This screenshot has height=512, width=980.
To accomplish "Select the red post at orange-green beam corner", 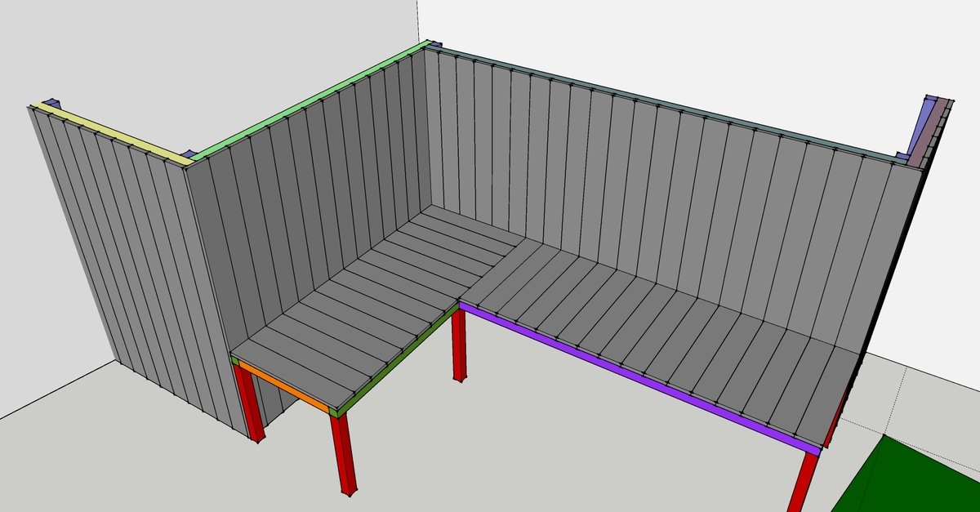I will coord(345,455).
